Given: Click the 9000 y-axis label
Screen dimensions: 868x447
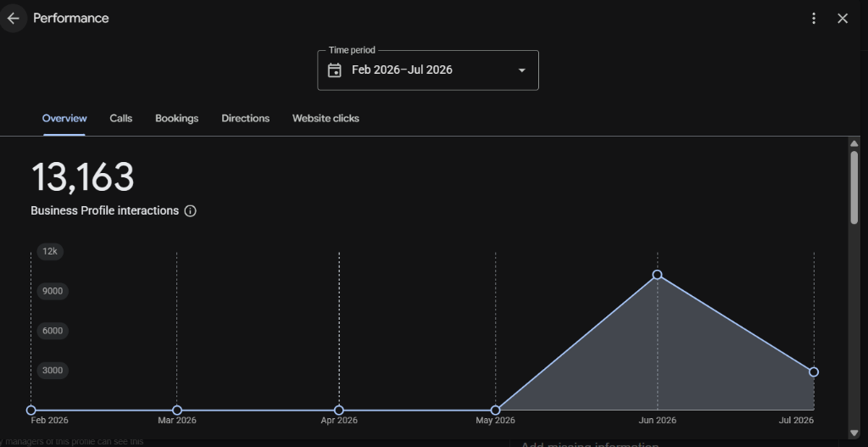Looking at the screenshot, I should 53,291.
